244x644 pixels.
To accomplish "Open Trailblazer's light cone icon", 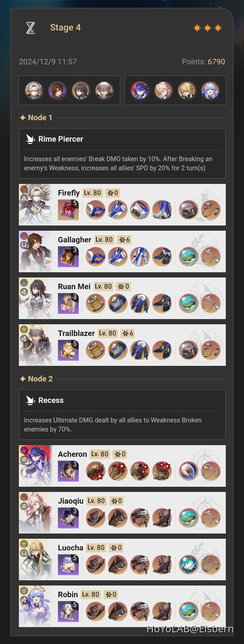I will coord(68,350).
